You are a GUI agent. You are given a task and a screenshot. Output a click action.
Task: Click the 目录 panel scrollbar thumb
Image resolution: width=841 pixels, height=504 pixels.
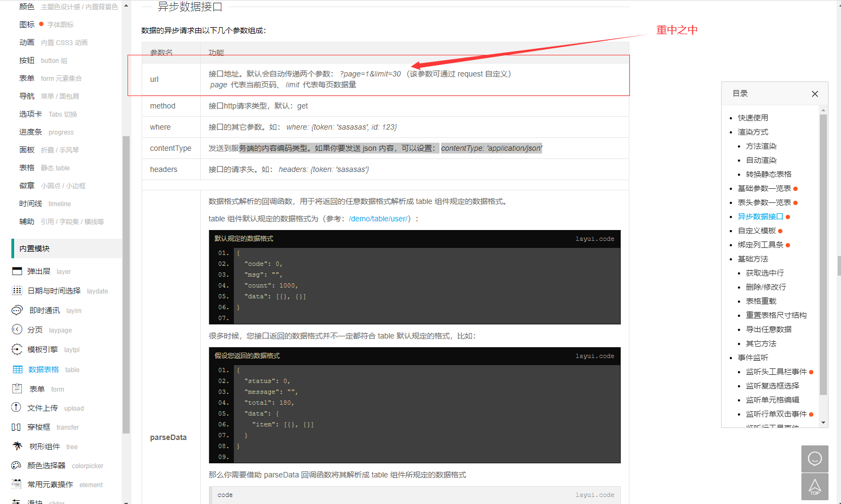point(823,254)
